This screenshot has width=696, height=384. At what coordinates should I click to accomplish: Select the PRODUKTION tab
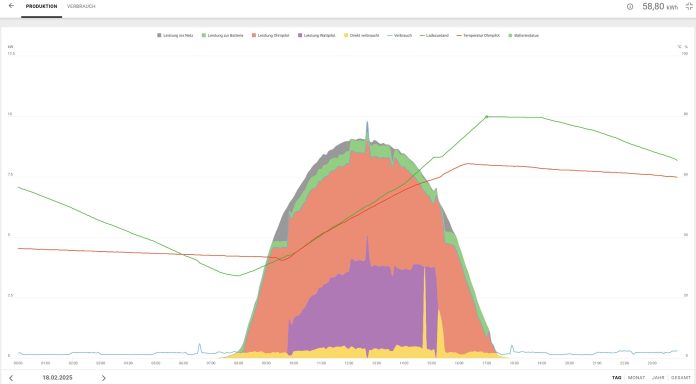[41, 6]
